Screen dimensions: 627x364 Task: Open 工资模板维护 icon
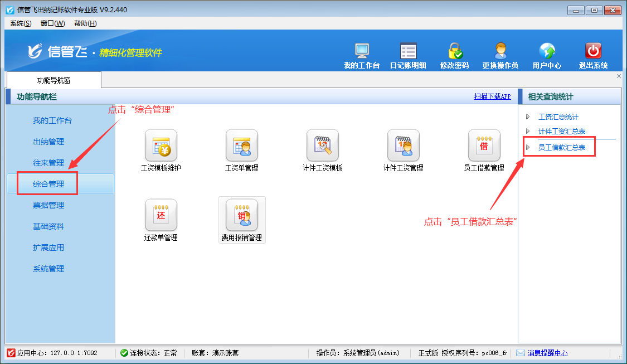coord(161,145)
